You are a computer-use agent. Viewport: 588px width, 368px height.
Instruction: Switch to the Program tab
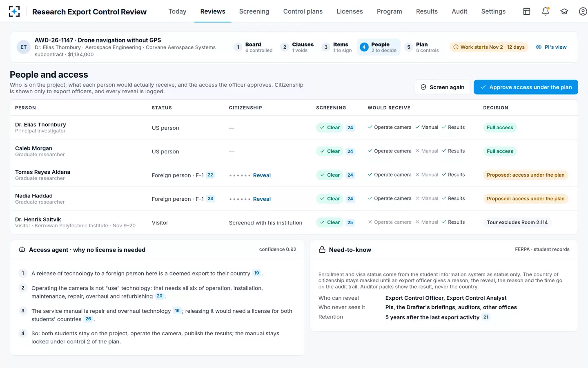coord(390,11)
